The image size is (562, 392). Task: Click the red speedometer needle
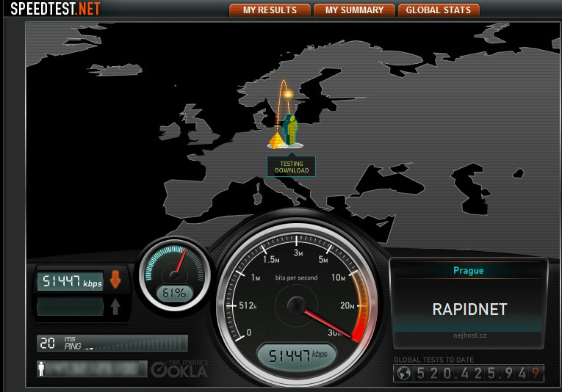(328, 324)
